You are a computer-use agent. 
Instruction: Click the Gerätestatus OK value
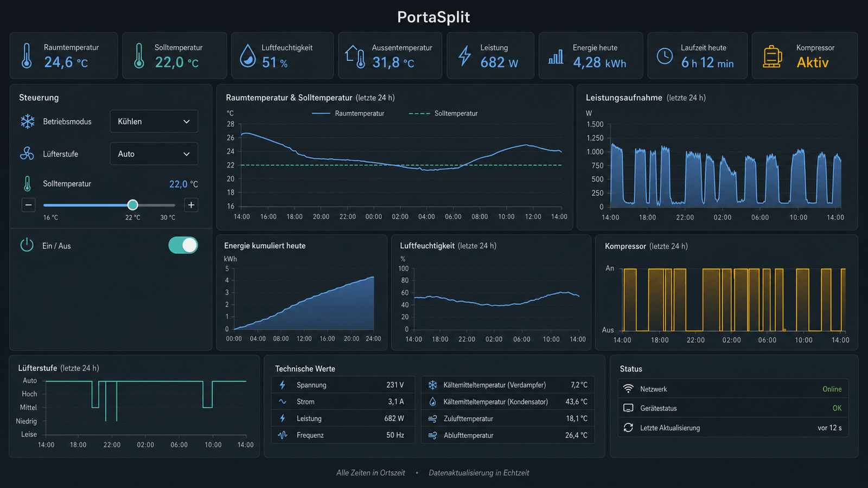tap(837, 408)
